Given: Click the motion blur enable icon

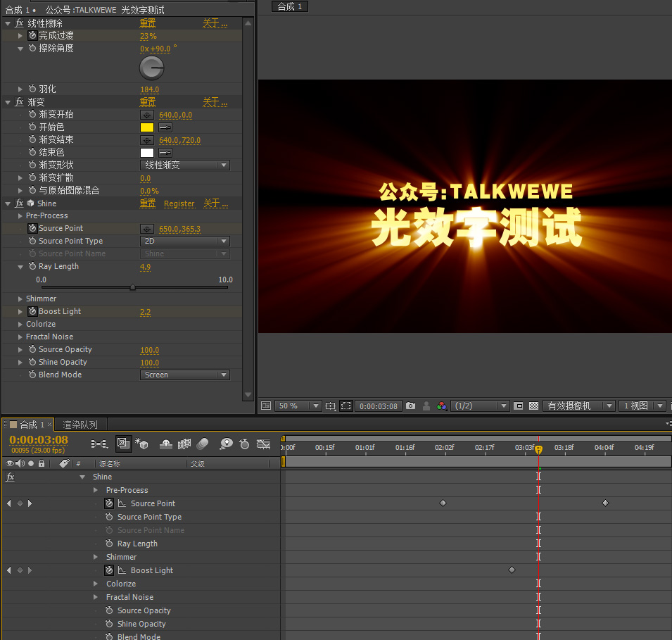Looking at the screenshot, I should [202, 444].
